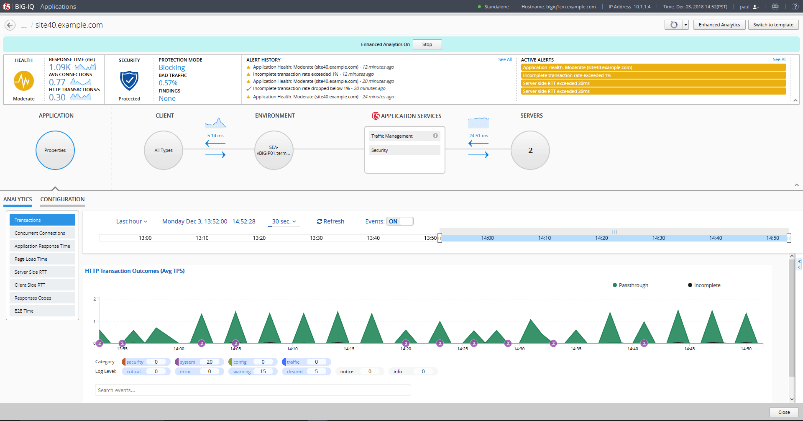803x421 pixels.
Task: Select Concurrent Connections in the analytics list
Action: tap(41, 232)
